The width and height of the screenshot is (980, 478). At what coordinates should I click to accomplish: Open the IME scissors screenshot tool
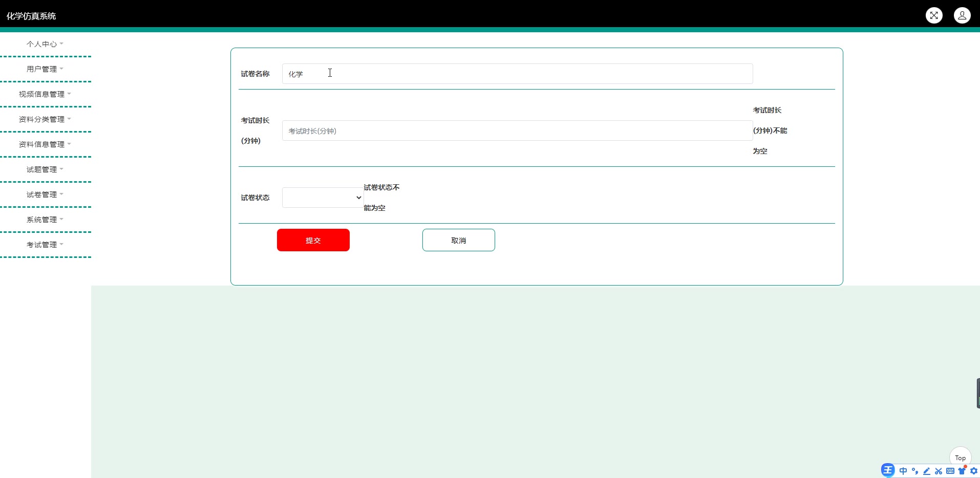pos(939,471)
